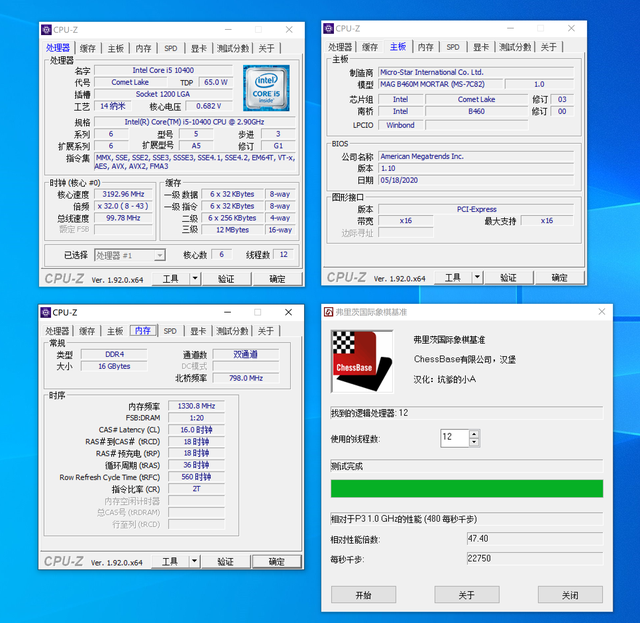
Task: Expand 工具 dropdown arrow in memory window
Action: (195, 561)
